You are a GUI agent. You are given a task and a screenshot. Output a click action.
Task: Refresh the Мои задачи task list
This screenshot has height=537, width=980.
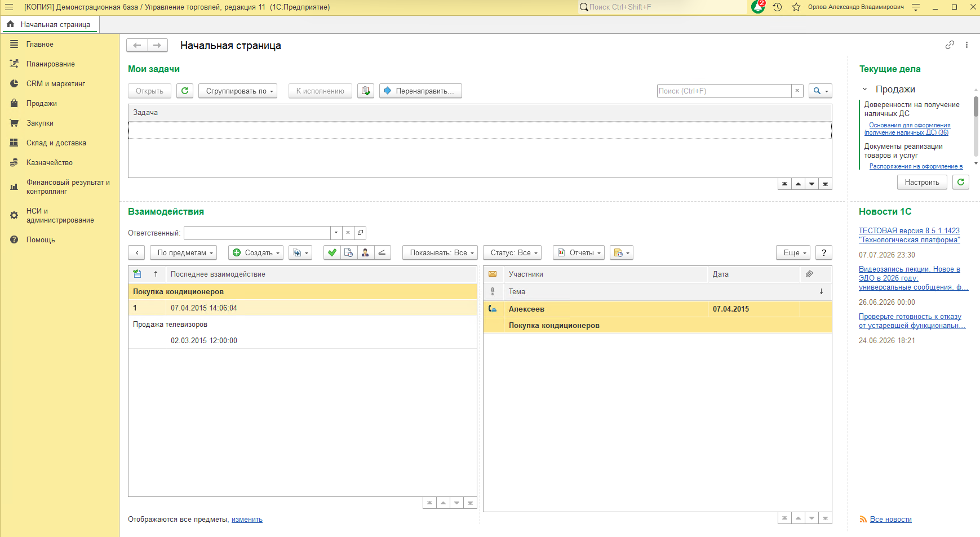click(x=185, y=91)
